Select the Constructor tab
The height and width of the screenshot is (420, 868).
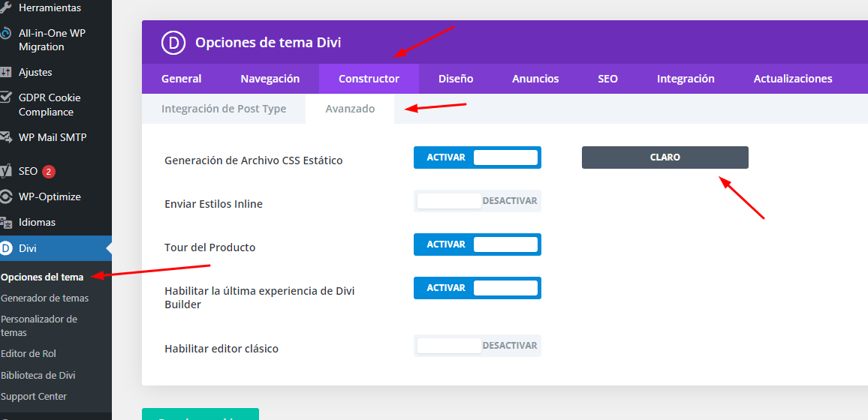(x=369, y=79)
